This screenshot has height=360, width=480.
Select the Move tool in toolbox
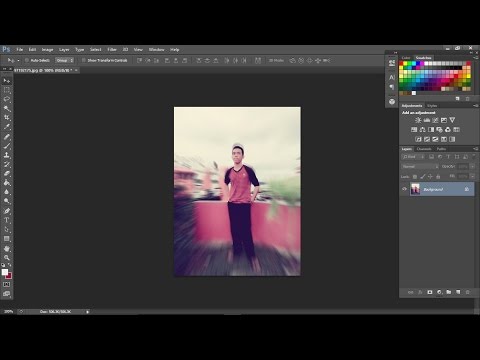(7, 81)
